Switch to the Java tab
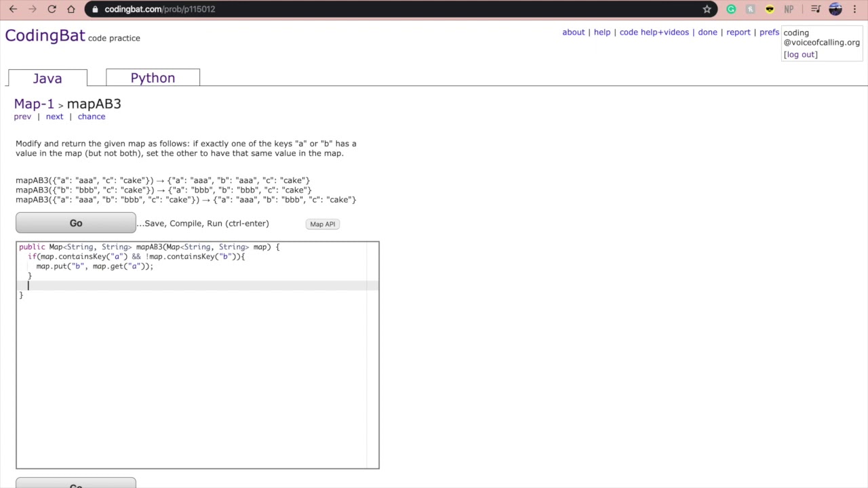The width and height of the screenshot is (868, 488). tap(47, 78)
